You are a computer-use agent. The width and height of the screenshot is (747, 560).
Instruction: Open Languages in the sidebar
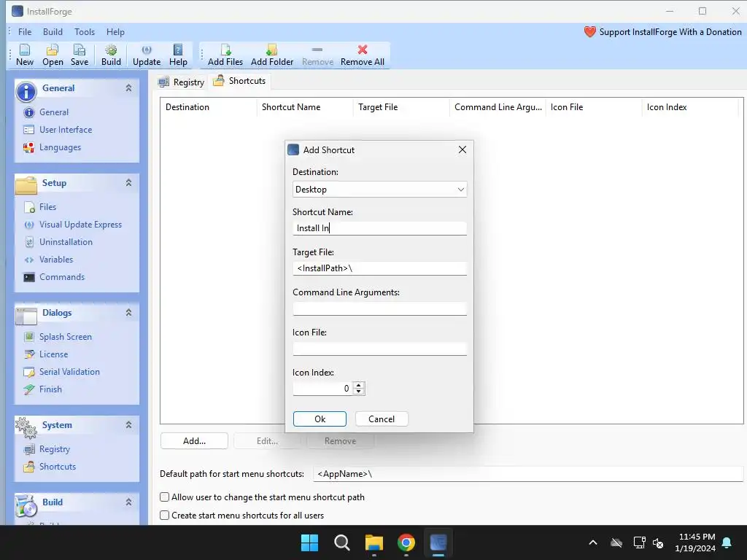click(60, 147)
